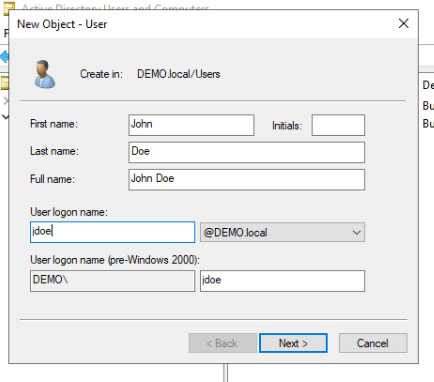The height and width of the screenshot is (382, 434).
Task: Click the Next > button
Action: coord(293,343)
